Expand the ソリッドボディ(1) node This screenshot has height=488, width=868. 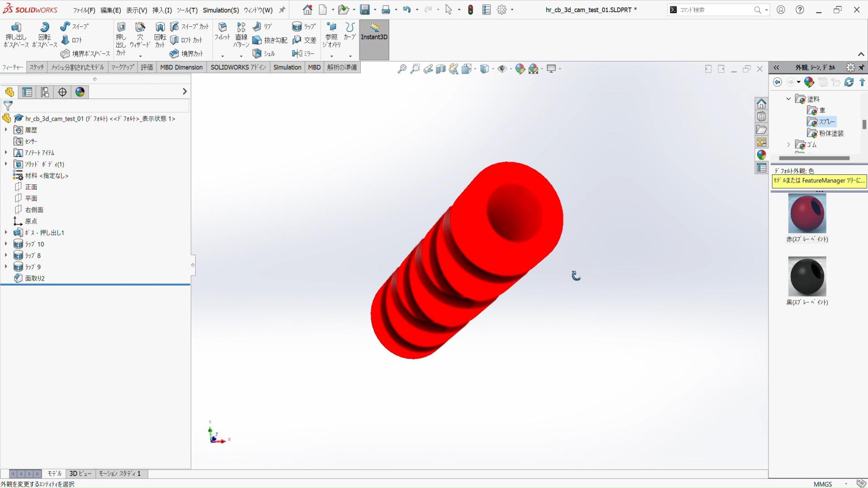click(x=6, y=164)
